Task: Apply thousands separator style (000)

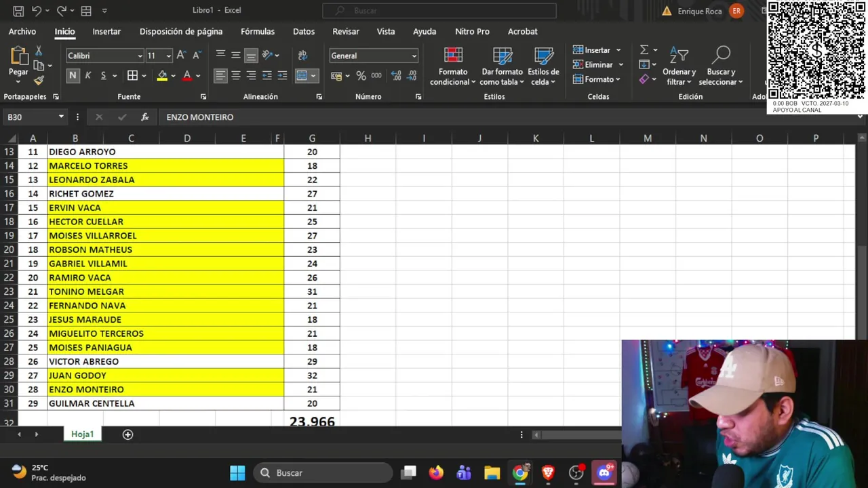Action: pos(376,76)
